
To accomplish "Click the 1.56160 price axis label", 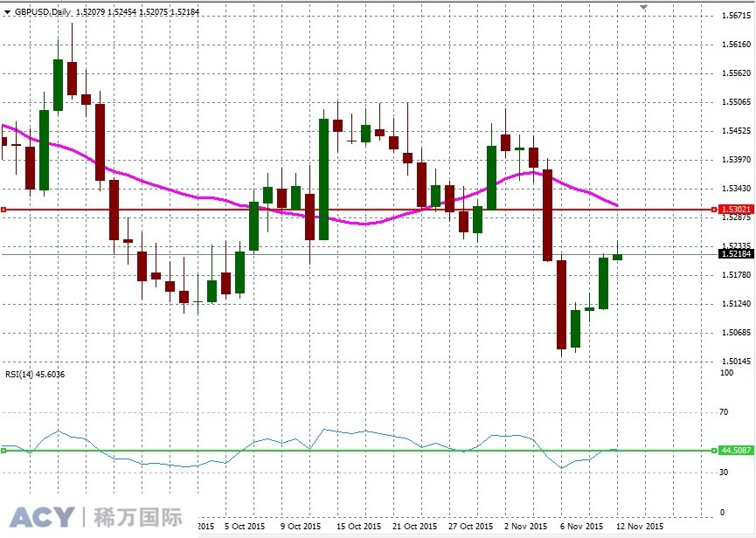I will tap(736, 45).
